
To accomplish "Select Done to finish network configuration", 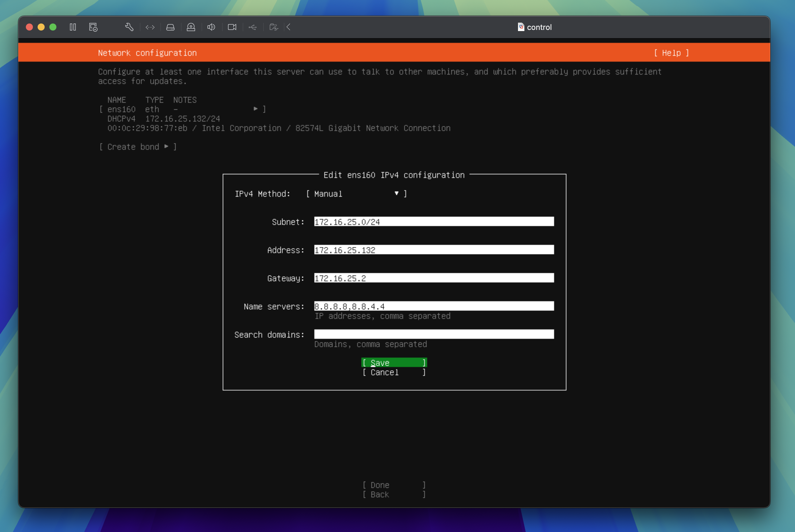I will point(394,485).
